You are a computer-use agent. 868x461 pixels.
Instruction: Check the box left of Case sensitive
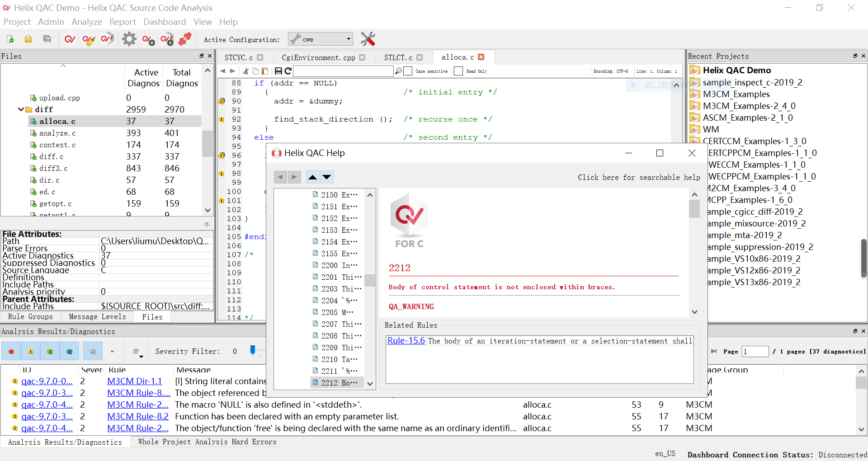408,71
